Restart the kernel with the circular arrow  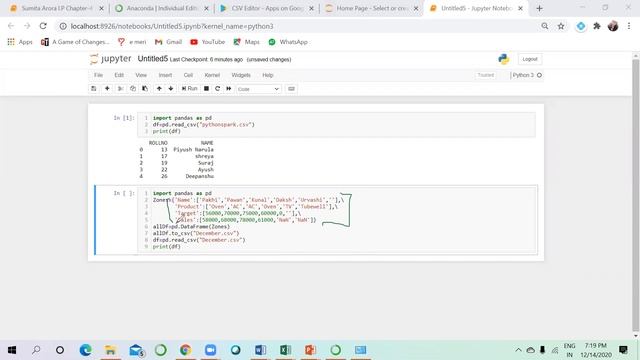[218, 89]
